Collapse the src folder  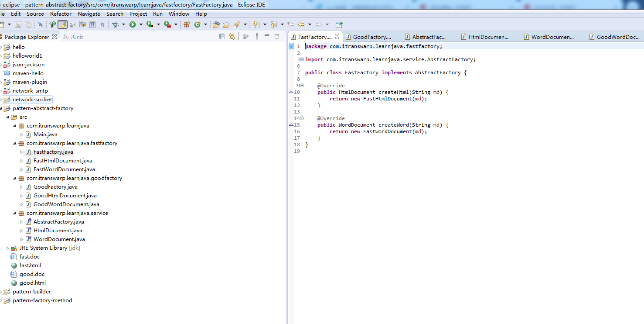click(x=7, y=117)
